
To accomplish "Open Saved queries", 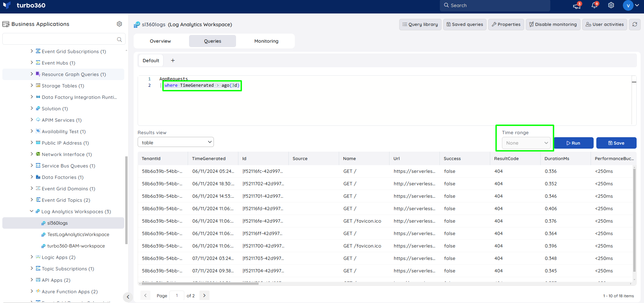I will pos(465,24).
